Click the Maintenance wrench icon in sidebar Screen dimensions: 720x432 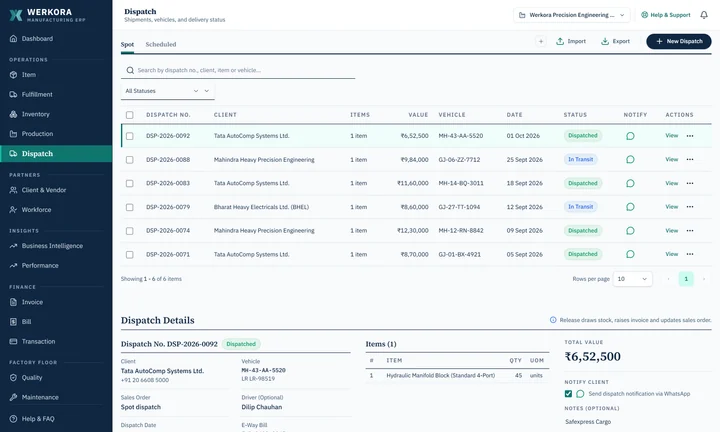[x=13, y=397]
